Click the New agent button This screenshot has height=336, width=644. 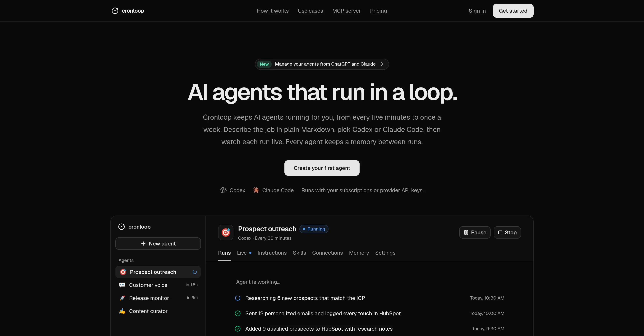(x=158, y=244)
